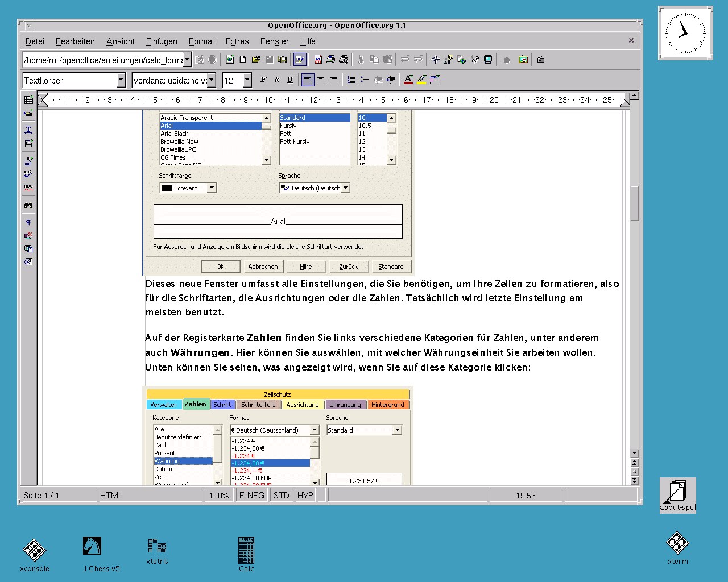Run the spellcheck ABC checkmark icon
This screenshot has height=582, width=728.
point(28,174)
